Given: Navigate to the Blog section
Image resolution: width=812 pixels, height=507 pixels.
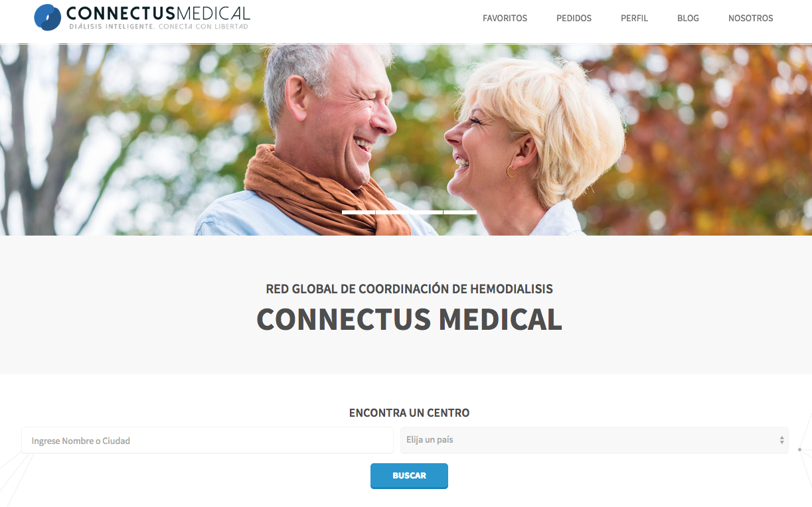Looking at the screenshot, I should (x=688, y=19).
